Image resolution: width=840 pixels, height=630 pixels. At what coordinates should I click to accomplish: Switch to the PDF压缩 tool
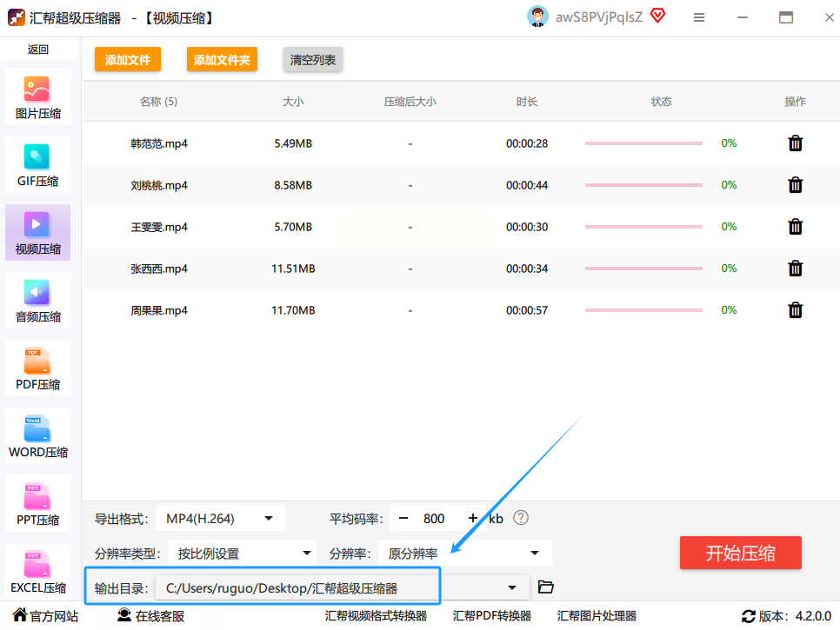coord(37,368)
